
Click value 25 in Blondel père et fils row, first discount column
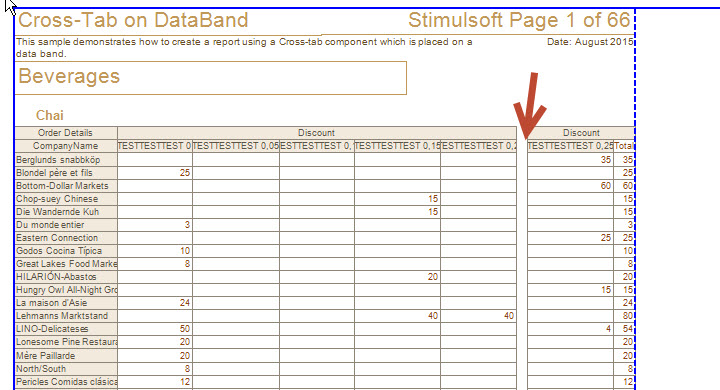pos(185,173)
